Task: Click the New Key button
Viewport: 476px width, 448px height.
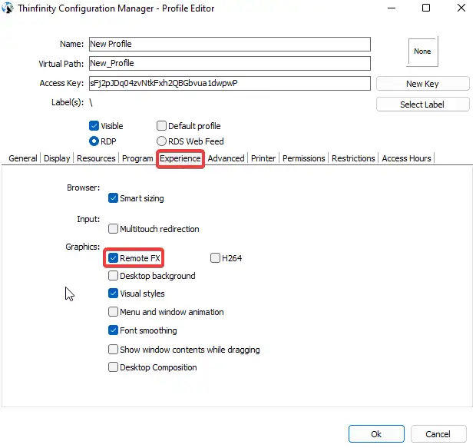Action: click(x=422, y=84)
